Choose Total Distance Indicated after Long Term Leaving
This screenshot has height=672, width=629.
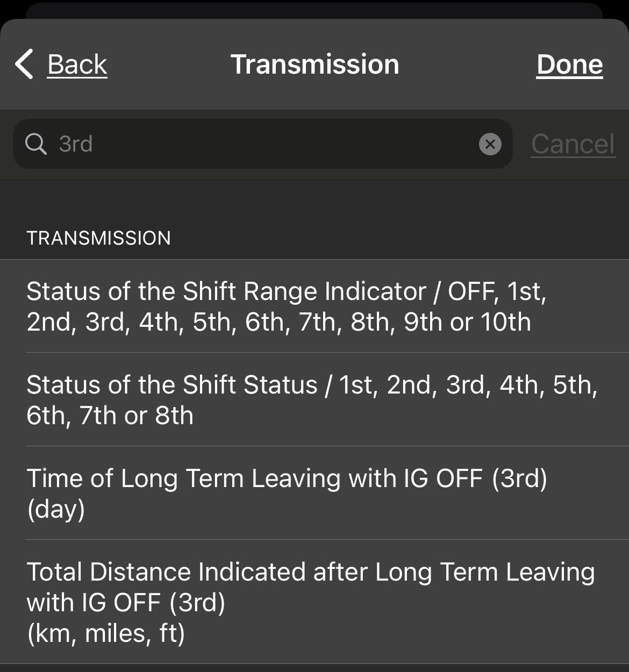tap(314, 602)
